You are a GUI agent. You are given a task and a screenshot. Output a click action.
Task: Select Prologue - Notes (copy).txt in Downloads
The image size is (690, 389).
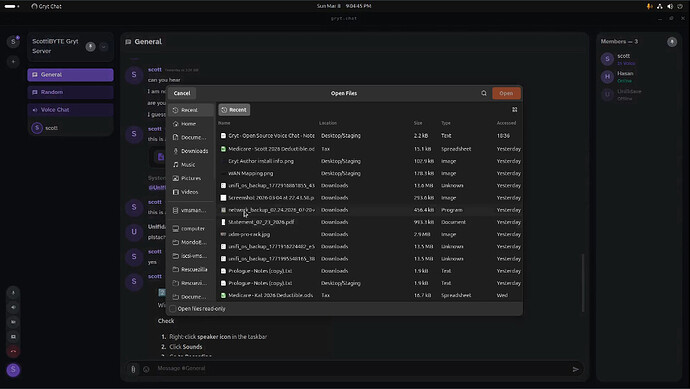tap(370, 271)
